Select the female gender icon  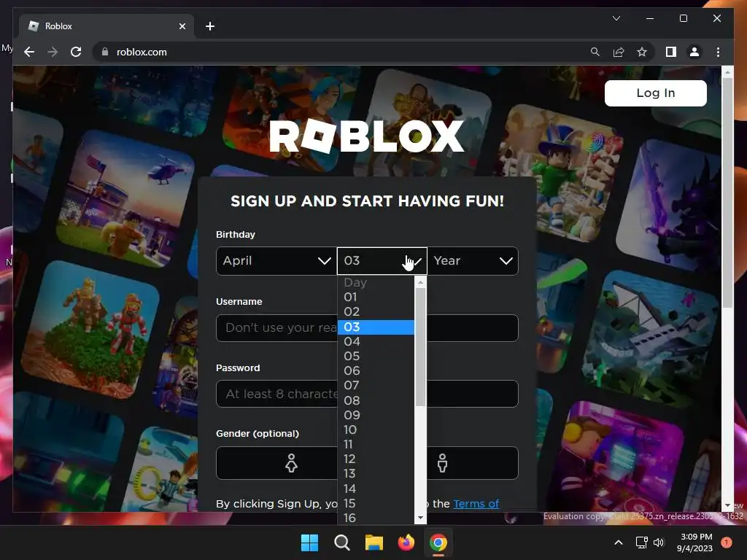point(291,463)
